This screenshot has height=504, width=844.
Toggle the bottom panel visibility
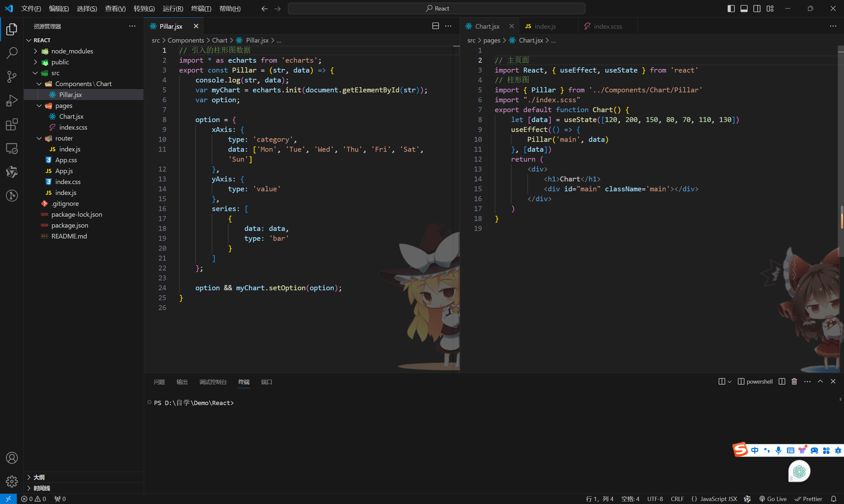pyautogui.click(x=744, y=9)
